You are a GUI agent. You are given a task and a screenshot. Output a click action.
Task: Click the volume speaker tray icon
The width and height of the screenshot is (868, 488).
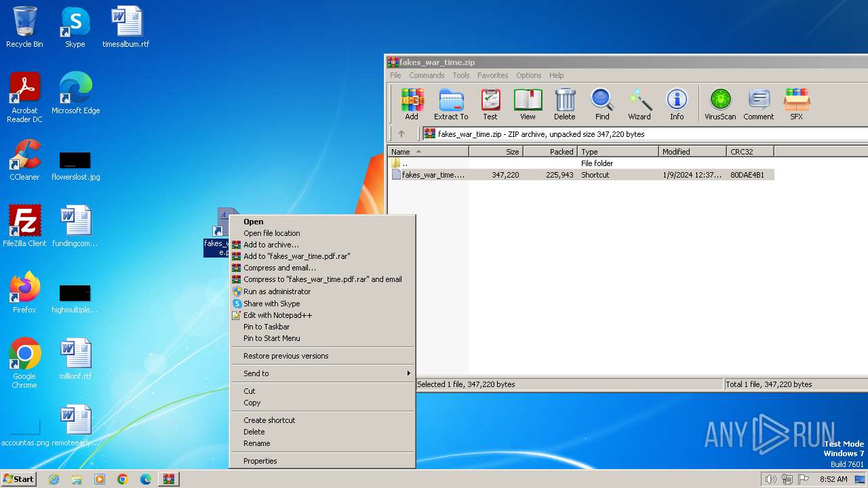770,479
